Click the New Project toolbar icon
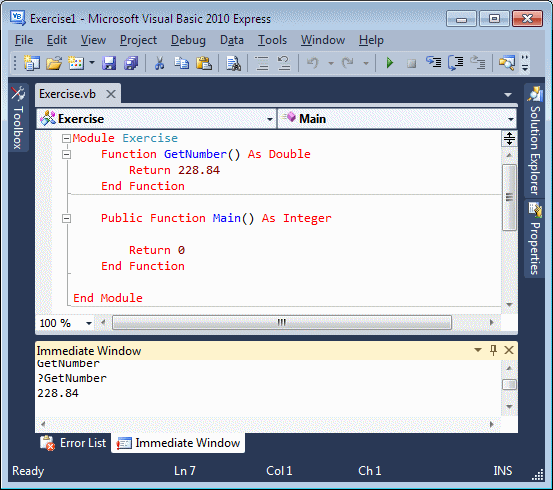The height and width of the screenshot is (490, 553). 31,63
